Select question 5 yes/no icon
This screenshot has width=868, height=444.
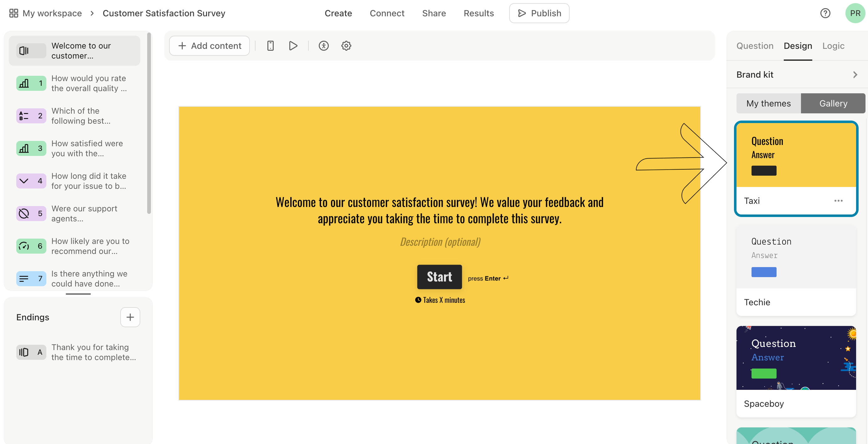tap(31, 213)
